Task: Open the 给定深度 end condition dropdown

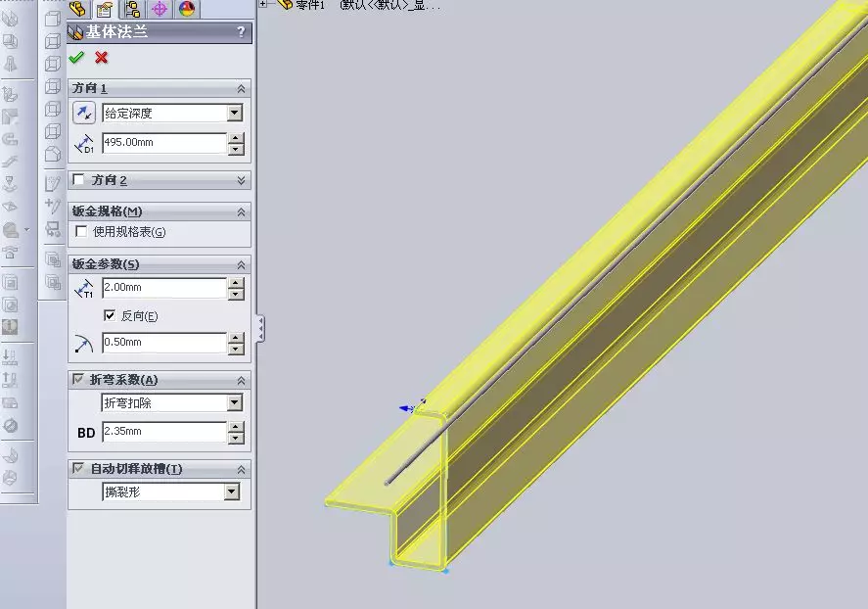Action: [235, 113]
